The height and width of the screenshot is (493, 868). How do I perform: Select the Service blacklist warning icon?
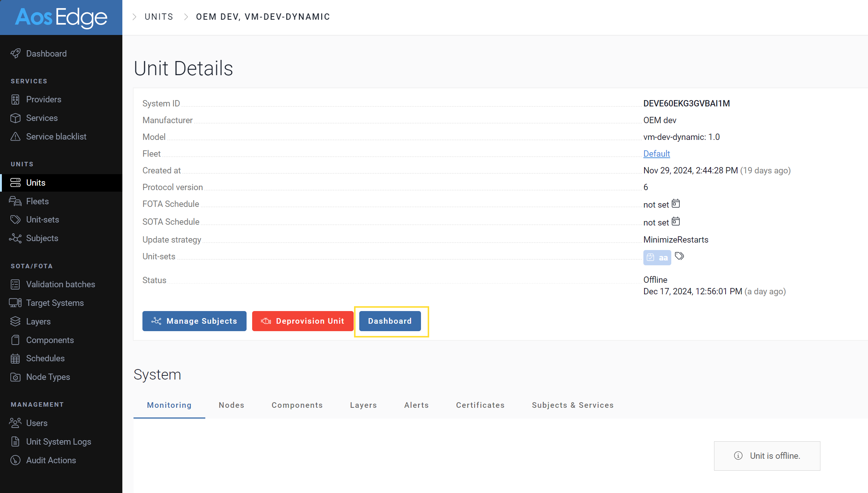15,137
